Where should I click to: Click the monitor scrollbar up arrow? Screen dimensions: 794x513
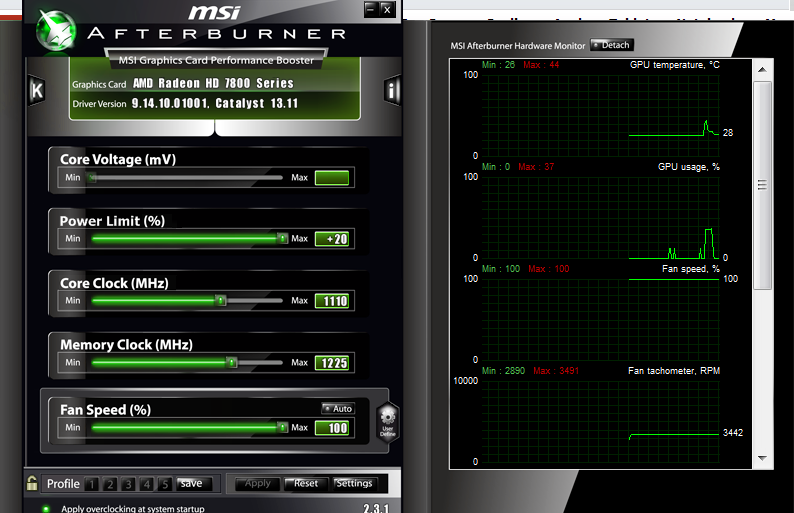[x=762, y=69]
